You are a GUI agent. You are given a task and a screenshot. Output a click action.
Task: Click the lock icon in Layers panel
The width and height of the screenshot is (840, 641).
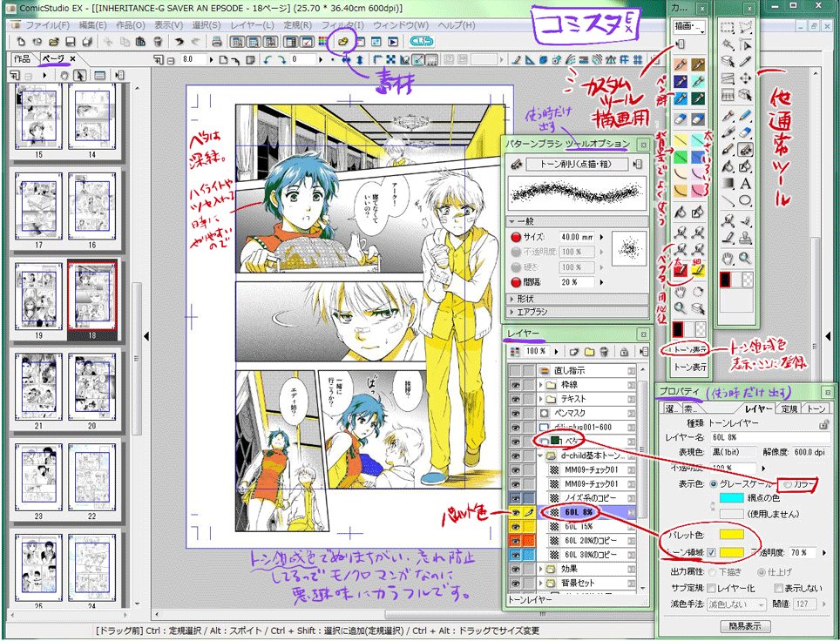pos(624,352)
